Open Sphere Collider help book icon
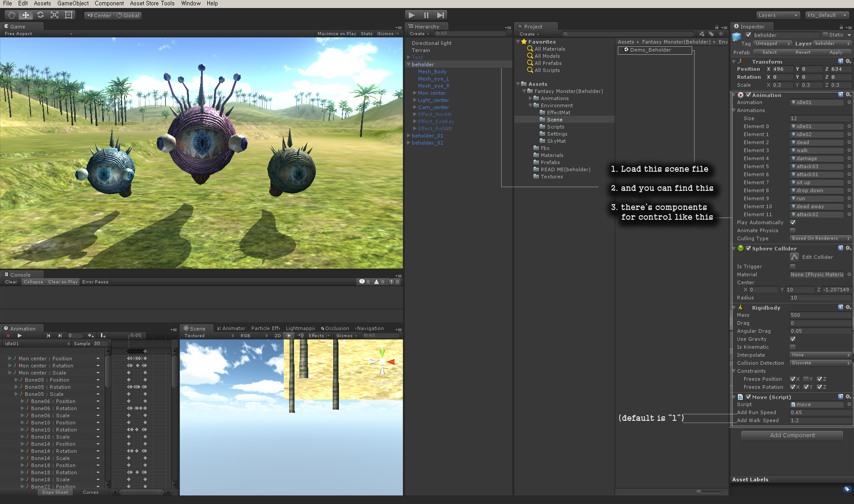This screenshot has width=854, height=504. [840, 248]
